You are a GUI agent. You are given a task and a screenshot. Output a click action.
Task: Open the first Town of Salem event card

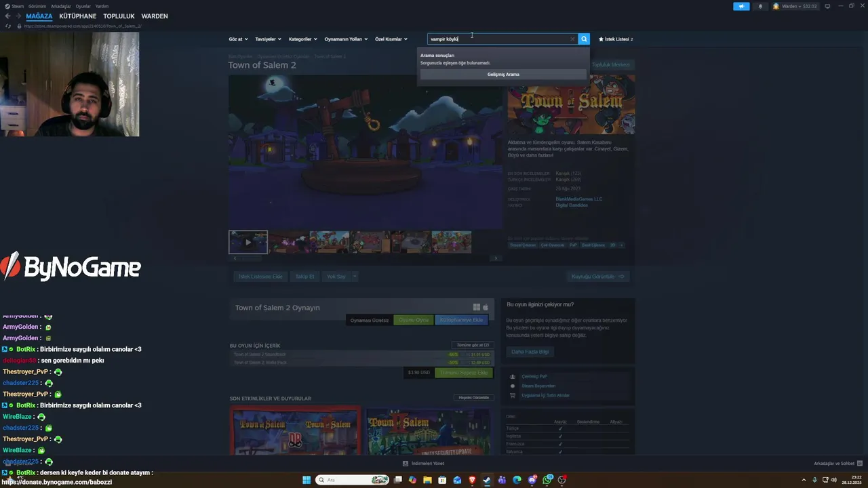295,430
